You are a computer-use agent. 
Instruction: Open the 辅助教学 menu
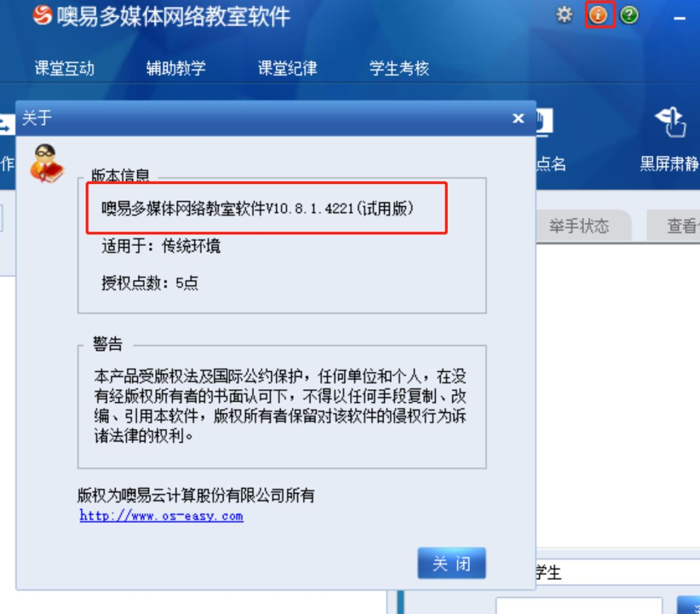click(x=176, y=68)
